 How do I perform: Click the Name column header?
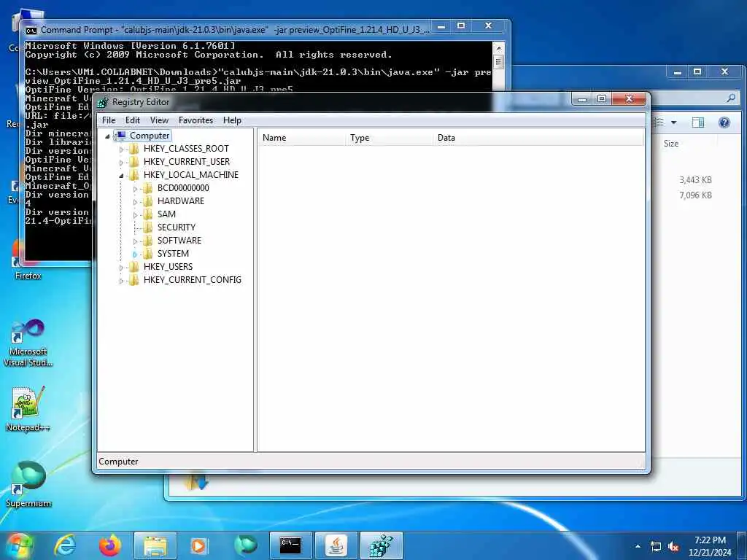tap(301, 138)
